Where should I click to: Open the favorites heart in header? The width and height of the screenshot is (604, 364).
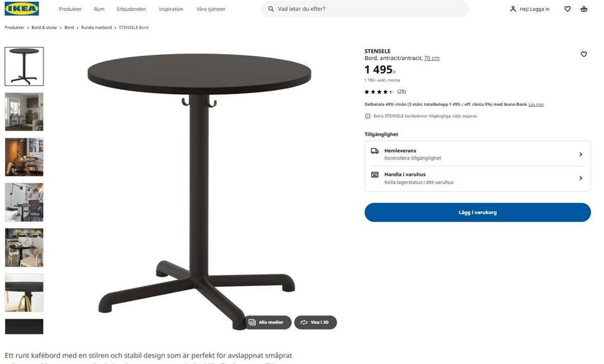tap(568, 9)
